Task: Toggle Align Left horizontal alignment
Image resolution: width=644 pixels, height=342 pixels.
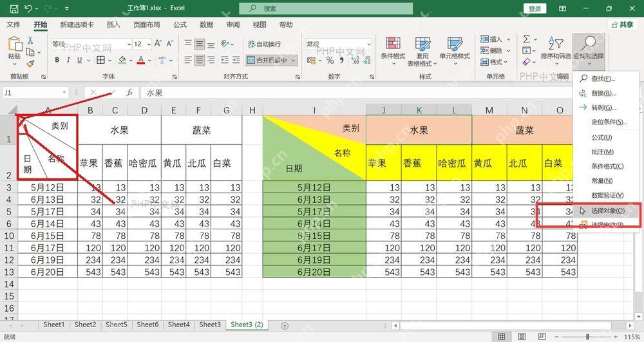Action: (187, 61)
